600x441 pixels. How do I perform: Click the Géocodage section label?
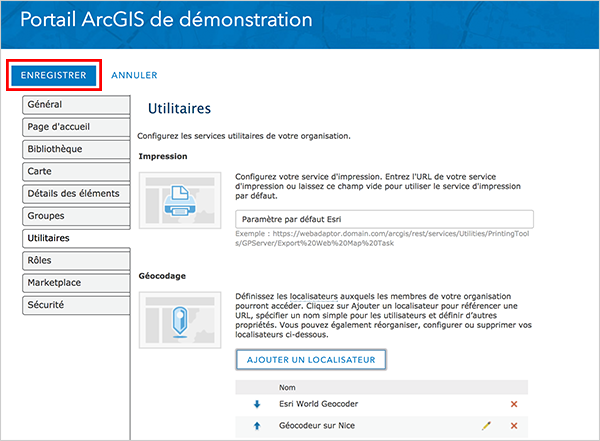(162, 276)
